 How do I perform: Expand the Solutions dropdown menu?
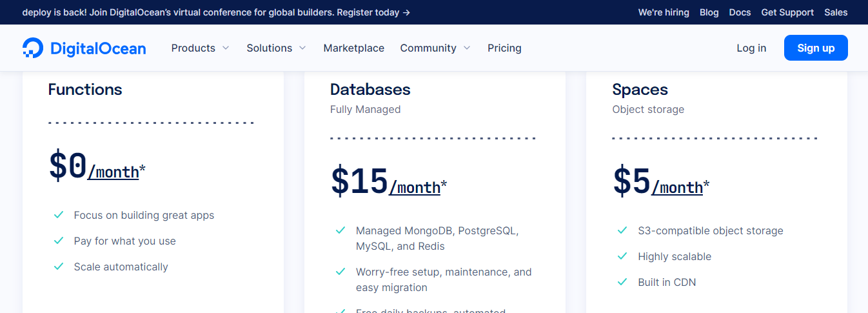coord(276,48)
